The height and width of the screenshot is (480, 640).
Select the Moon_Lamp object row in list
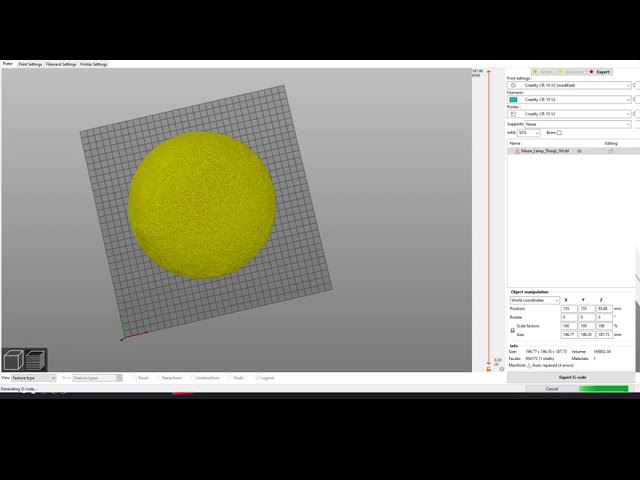click(573, 151)
